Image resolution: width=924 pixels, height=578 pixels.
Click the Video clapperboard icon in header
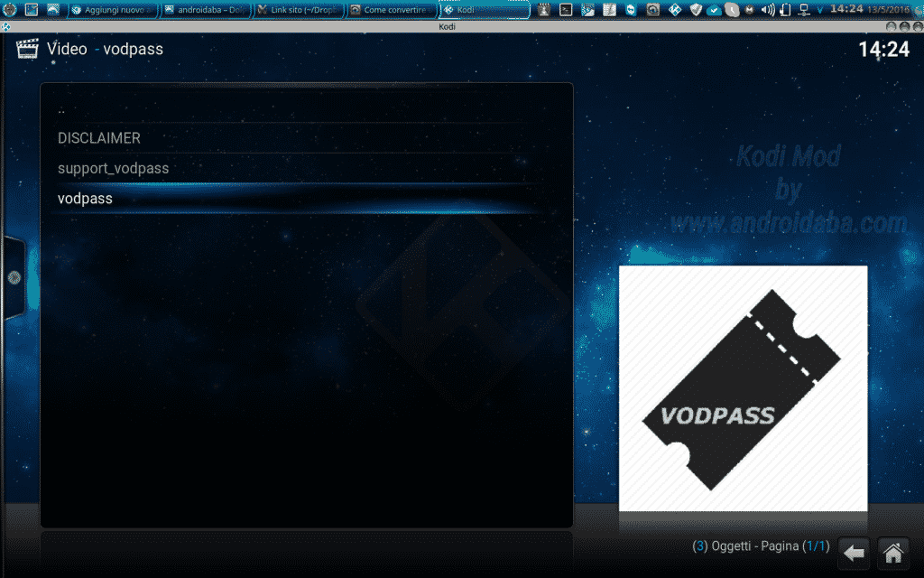click(27, 49)
